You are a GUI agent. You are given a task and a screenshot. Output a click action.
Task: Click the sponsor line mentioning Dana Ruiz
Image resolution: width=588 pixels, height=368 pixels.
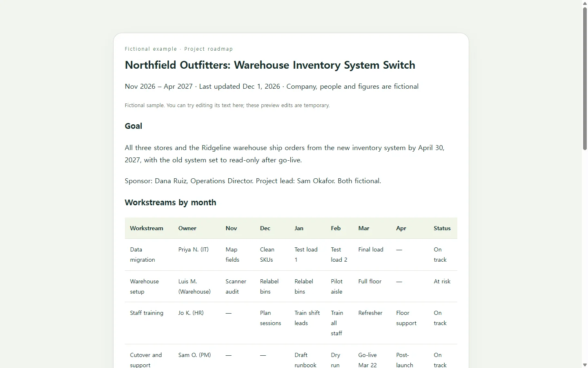(253, 181)
